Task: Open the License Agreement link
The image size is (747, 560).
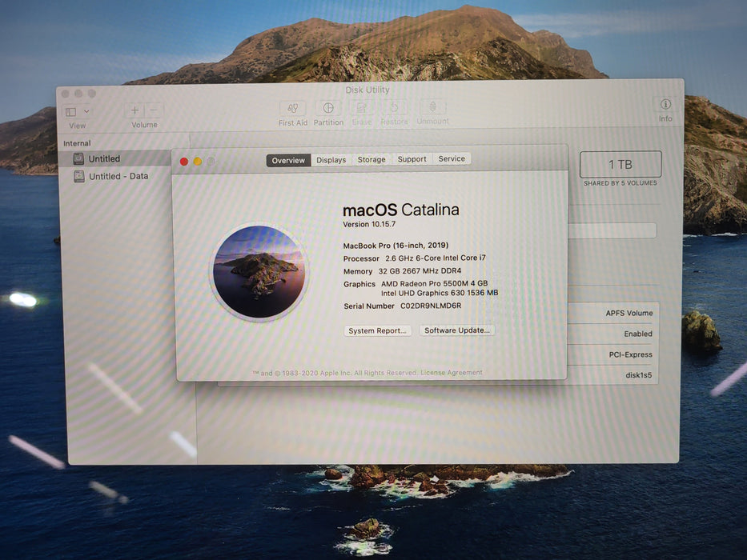Action: [451, 372]
